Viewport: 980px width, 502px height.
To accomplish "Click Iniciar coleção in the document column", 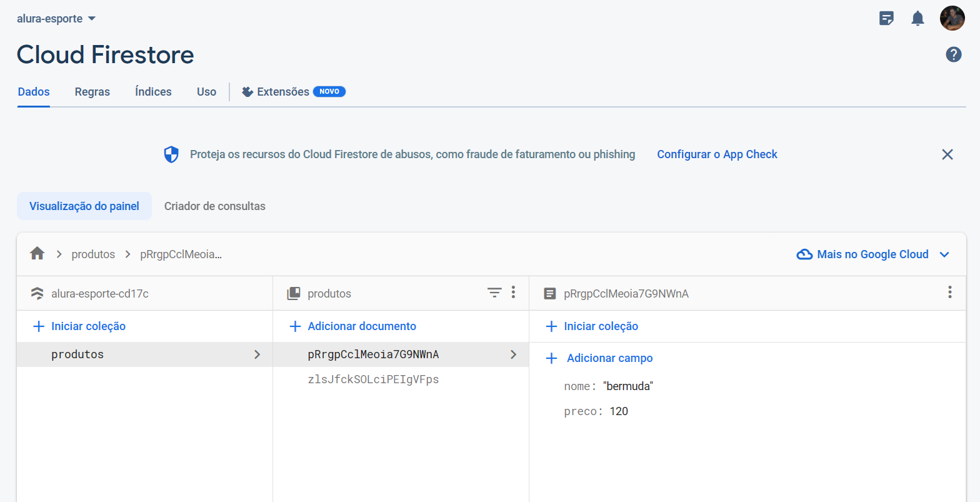I will point(601,326).
